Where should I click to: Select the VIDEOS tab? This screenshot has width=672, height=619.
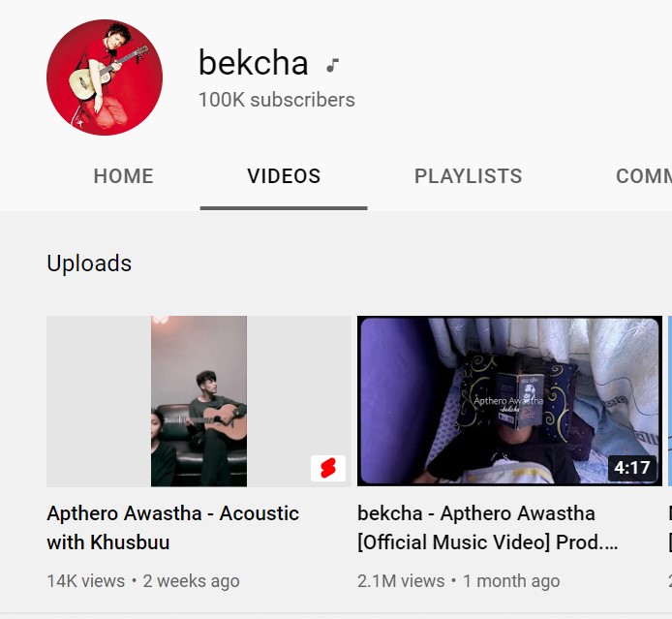click(284, 176)
